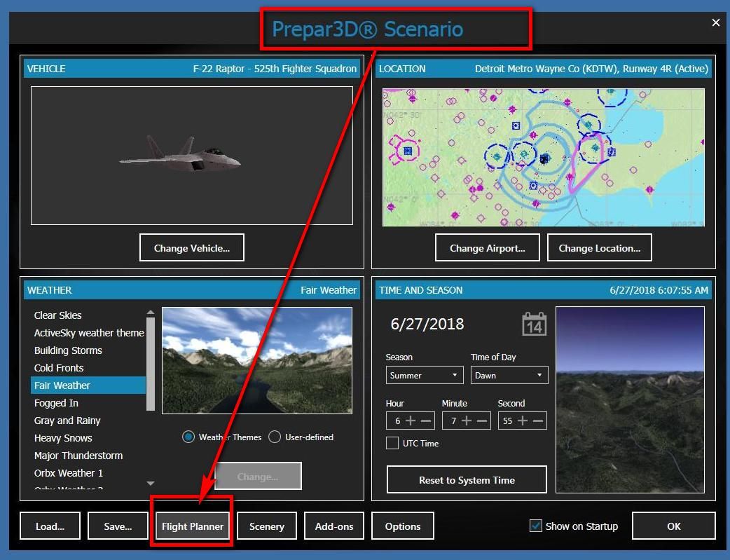
Task: Click the 6/27/2018 date text
Action: (x=427, y=324)
